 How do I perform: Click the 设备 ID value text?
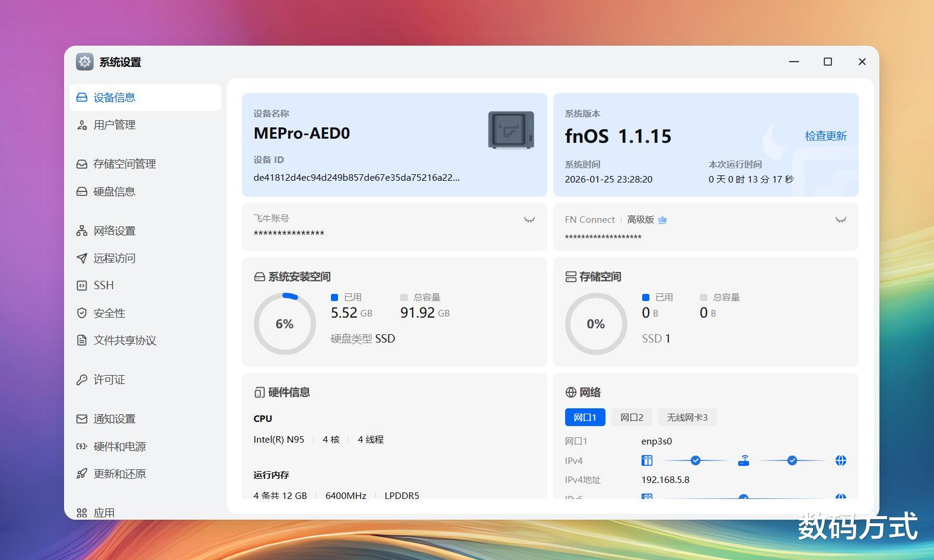tap(356, 177)
